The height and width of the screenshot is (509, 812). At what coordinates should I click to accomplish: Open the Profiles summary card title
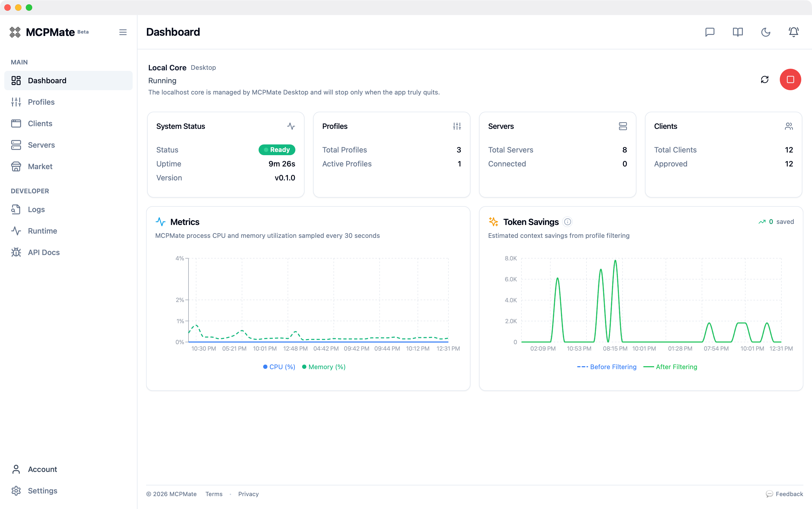pos(335,126)
